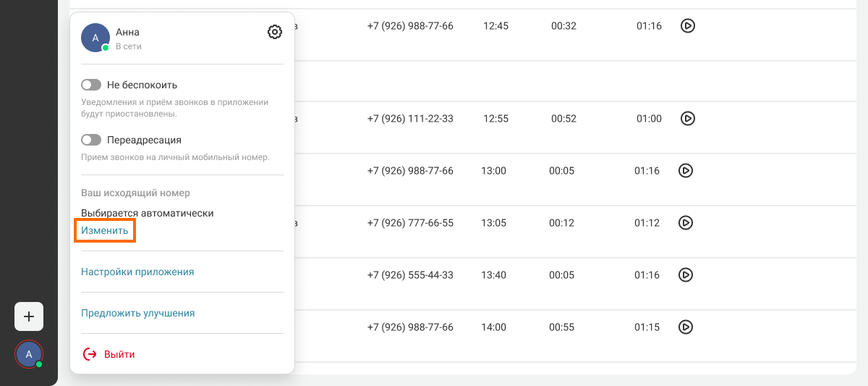Click phone number +7 (926) 777-66-55
The height and width of the screenshot is (386, 868).
tap(410, 223)
